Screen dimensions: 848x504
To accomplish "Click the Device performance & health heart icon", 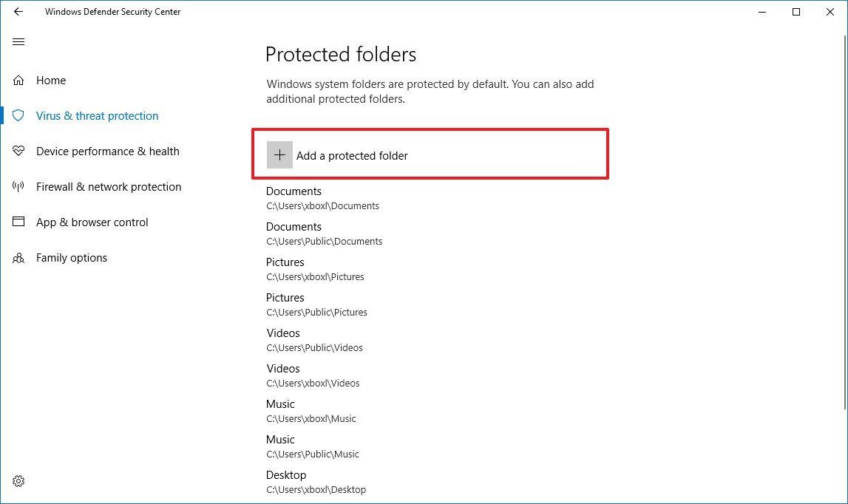I will coord(18,151).
